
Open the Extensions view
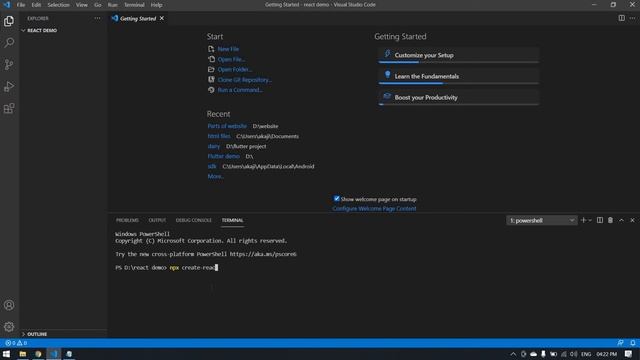click(x=9, y=109)
